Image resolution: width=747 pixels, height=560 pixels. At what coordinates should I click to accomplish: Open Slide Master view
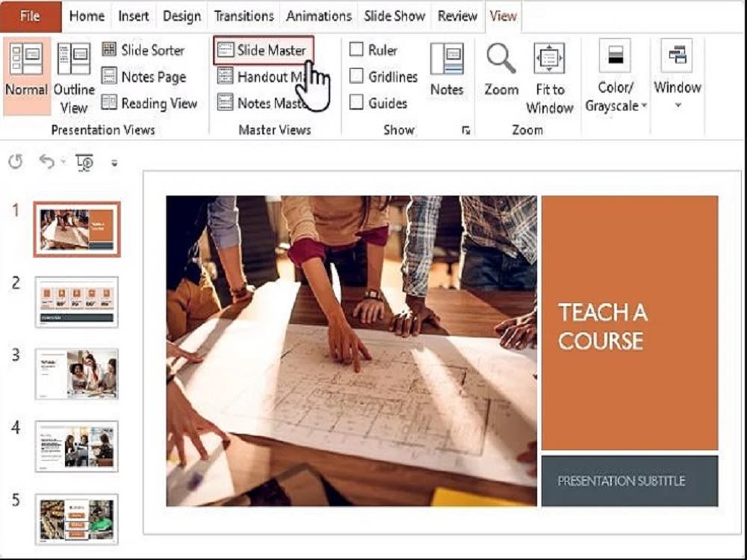263,50
